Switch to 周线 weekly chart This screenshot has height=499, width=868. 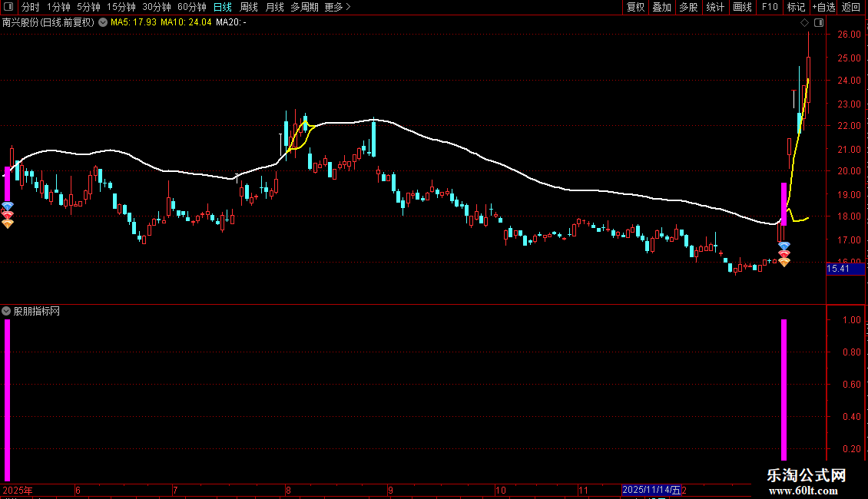pos(249,7)
